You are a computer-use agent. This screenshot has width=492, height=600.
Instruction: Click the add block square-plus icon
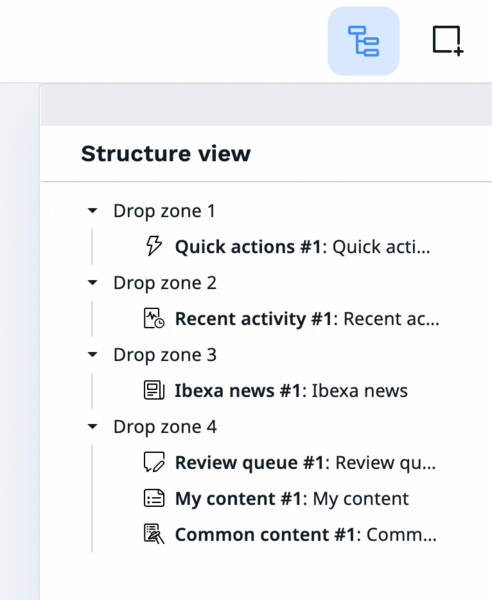448,41
